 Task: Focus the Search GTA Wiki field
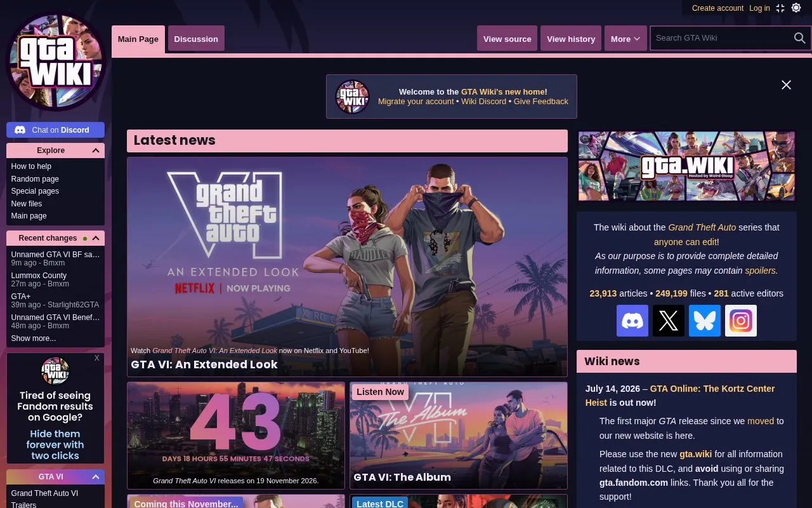(721, 38)
